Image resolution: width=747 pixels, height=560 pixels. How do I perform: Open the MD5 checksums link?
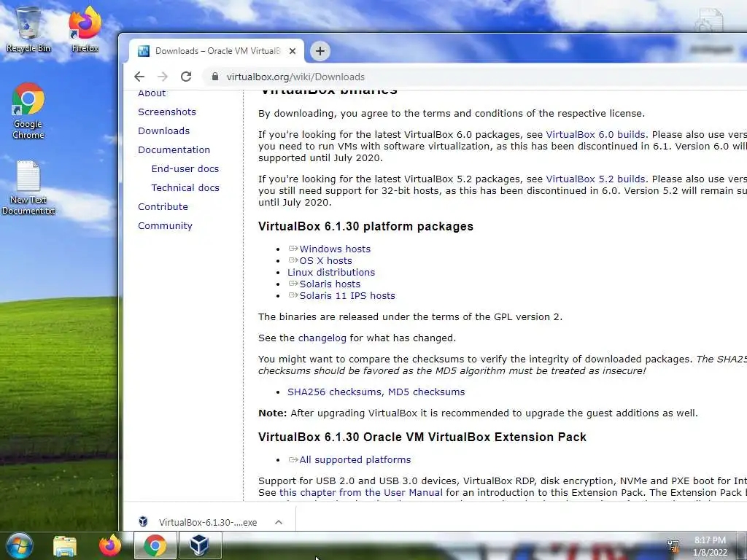pyautogui.click(x=426, y=392)
